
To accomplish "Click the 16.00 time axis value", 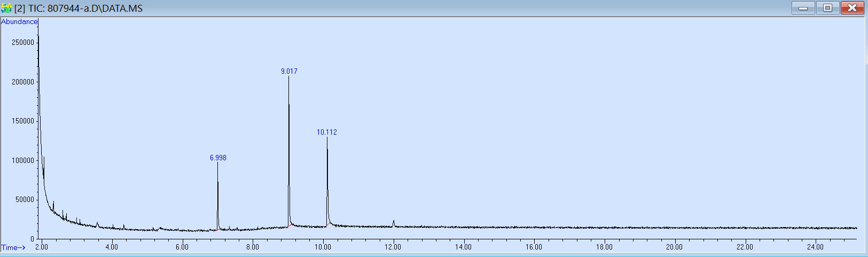I will pos(534,247).
